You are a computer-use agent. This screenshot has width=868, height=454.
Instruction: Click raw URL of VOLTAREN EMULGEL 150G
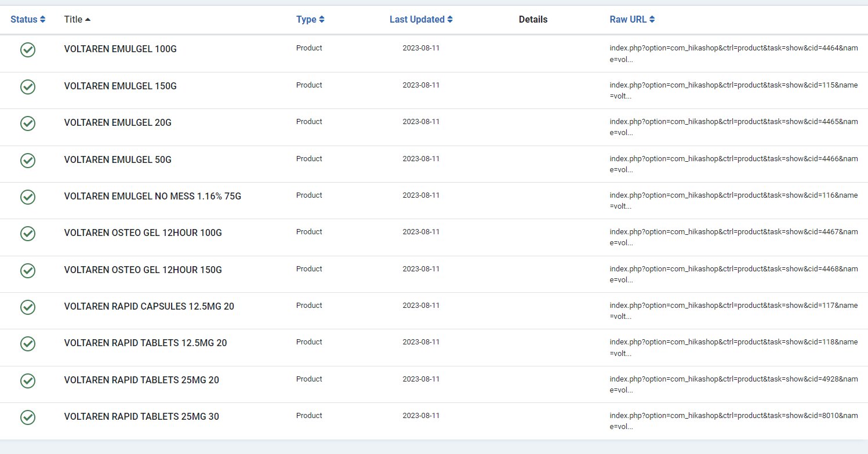pyautogui.click(x=733, y=90)
